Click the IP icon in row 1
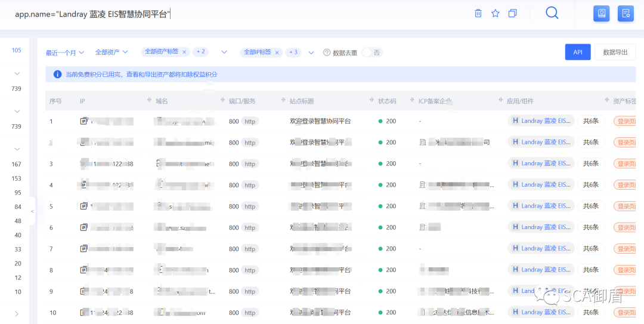The width and height of the screenshot is (644, 324). (x=84, y=121)
